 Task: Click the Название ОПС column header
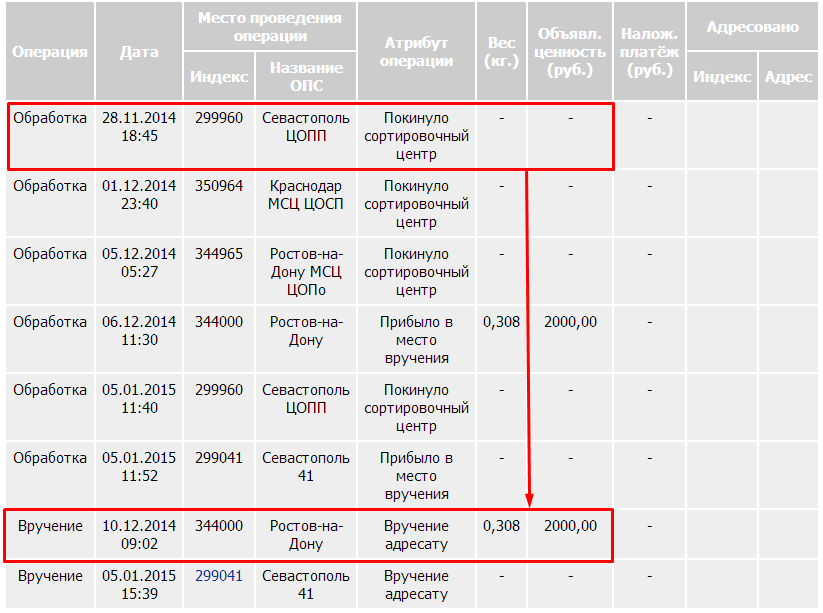pyautogui.click(x=306, y=76)
